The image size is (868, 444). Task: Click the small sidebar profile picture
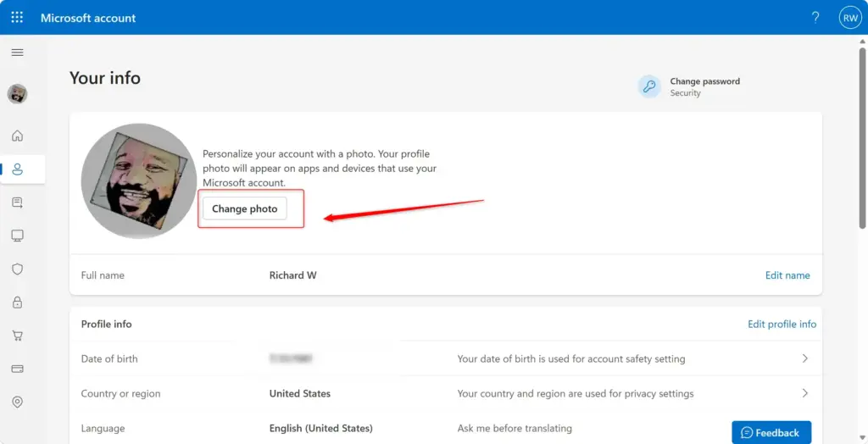pyautogui.click(x=17, y=94)
